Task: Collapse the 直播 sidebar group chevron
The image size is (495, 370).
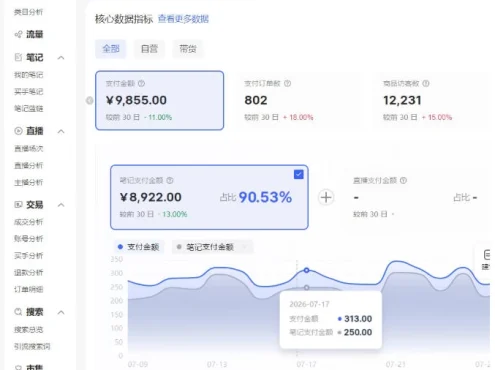Action: pyautogui.click(x=61, y=131)
